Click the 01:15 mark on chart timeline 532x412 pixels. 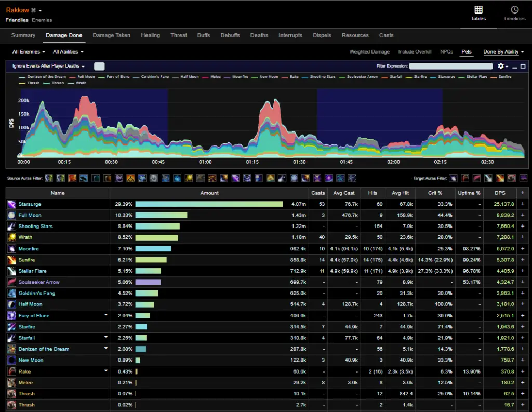click(x=252, y=162)
